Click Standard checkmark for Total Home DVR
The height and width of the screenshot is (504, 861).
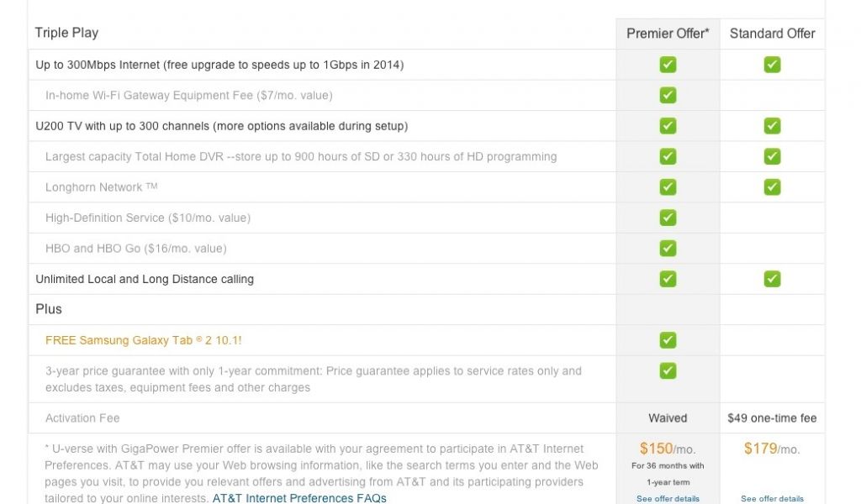click(x=772, y=156)
